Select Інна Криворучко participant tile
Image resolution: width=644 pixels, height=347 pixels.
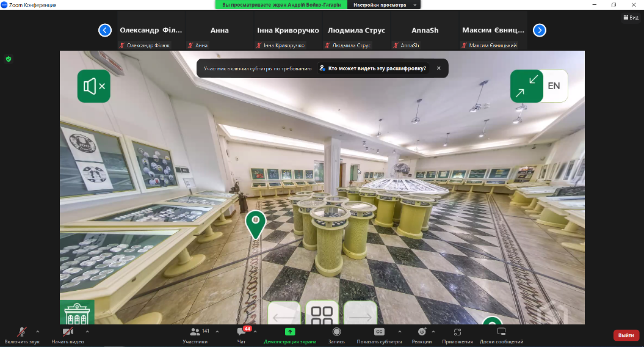[288, 31]
